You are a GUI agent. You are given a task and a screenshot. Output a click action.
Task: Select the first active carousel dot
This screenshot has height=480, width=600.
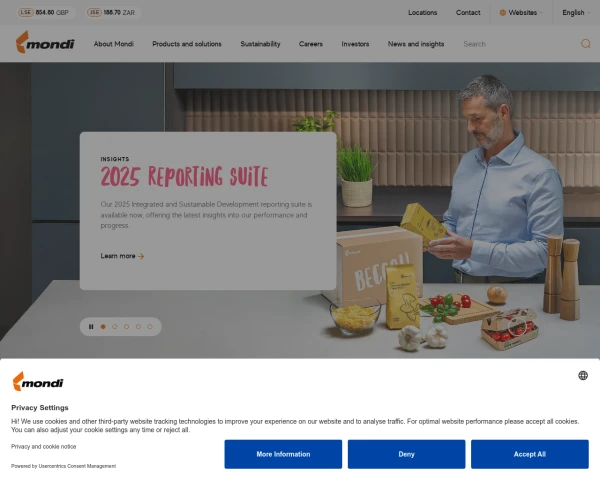pyautogui.click(x=103, y=327)
